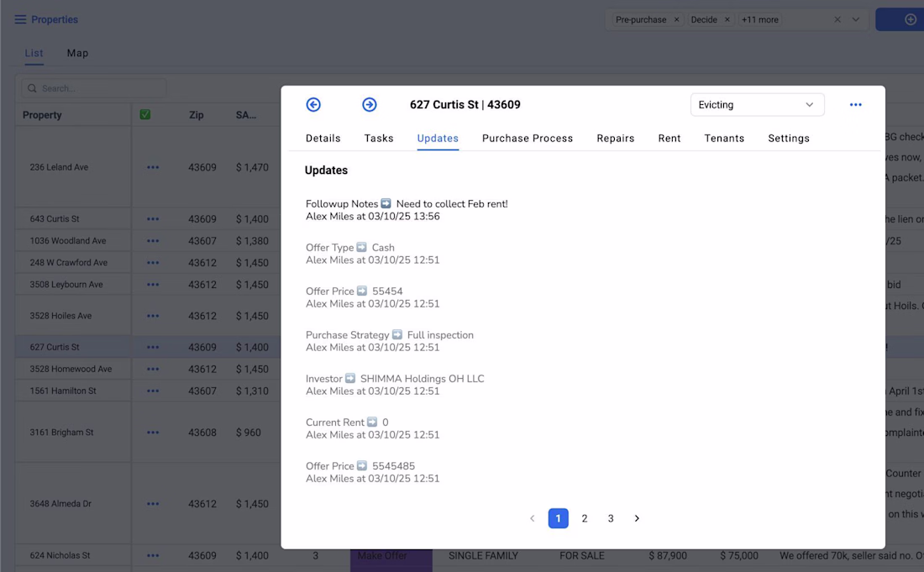The height and width of the screenshot is (572, 924).
Task: Go to updates page 3
Action: [611, 518]
